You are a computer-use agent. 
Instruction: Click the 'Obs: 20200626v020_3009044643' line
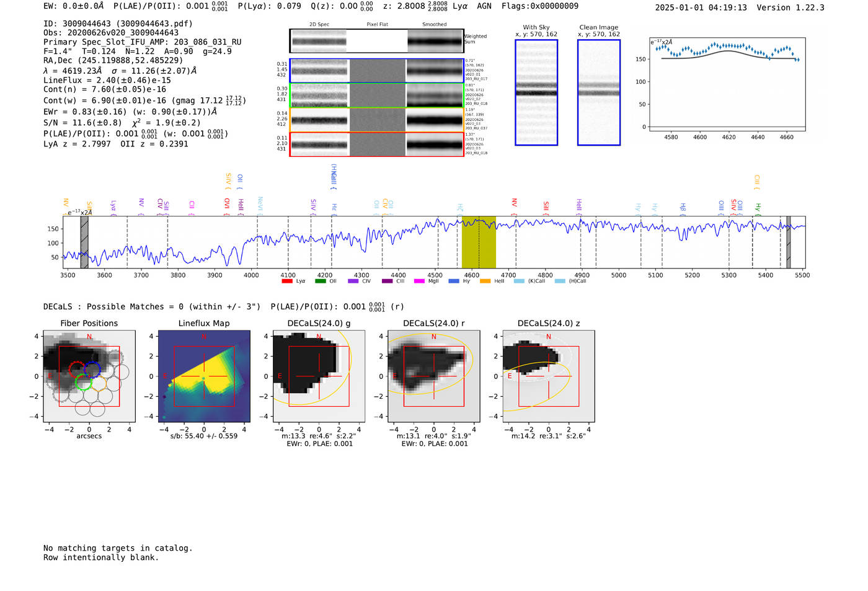(111, 33)
